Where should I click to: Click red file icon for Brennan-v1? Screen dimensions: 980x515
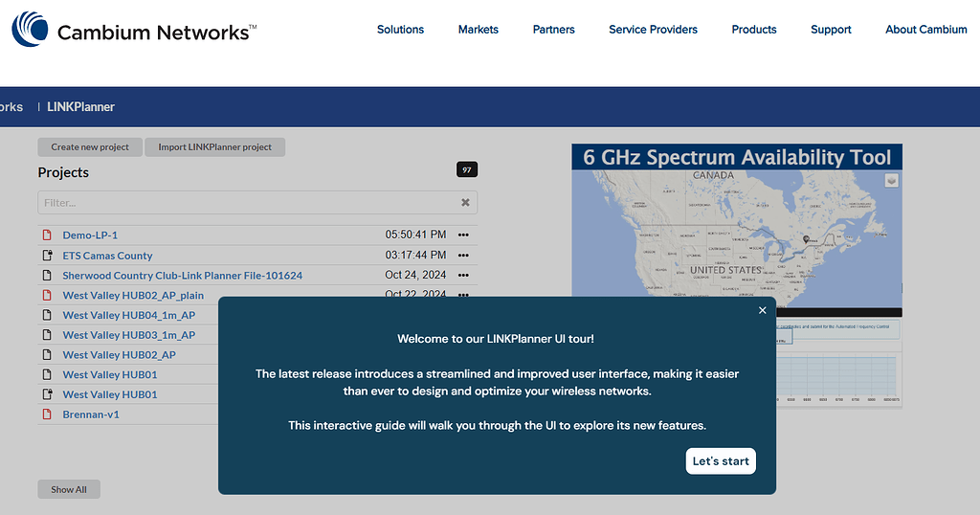tap(47, 414)
